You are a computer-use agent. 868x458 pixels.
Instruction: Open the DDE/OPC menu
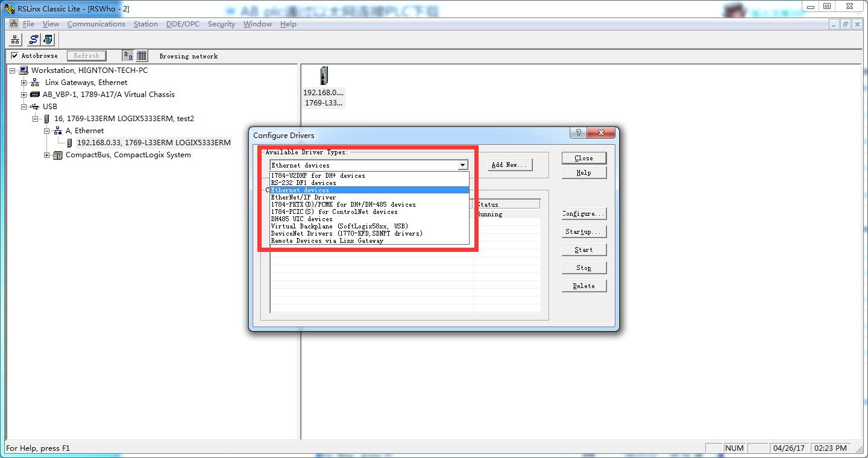point(183,24)
